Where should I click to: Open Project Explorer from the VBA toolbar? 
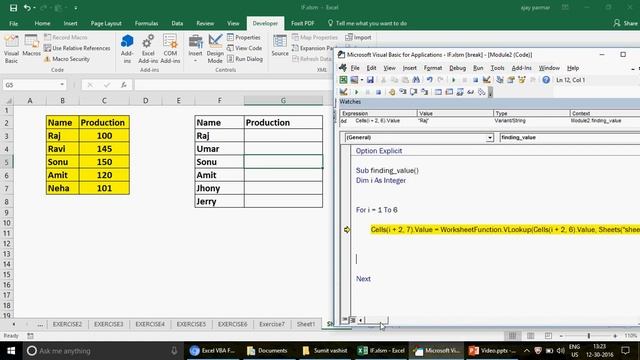[x=500, y=80]
